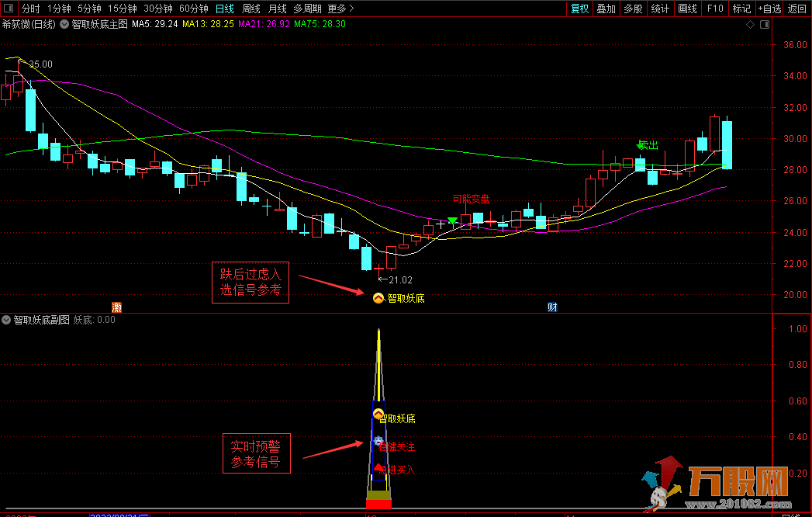Click the orange 激 event marker
This screenshot has height=517, width=812.
point(117,307)
